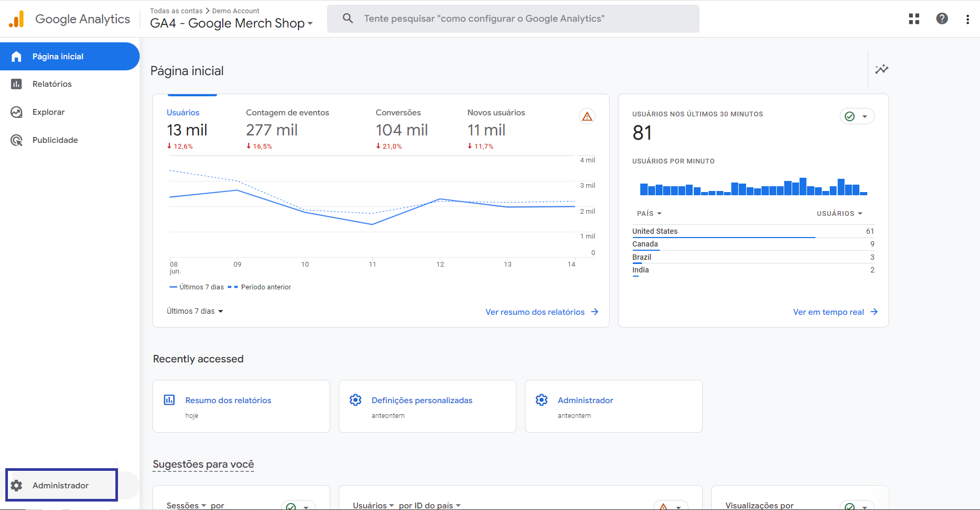980x510 pixels.
Task: Open the Google apps grid icon
Action: (914, 19)
